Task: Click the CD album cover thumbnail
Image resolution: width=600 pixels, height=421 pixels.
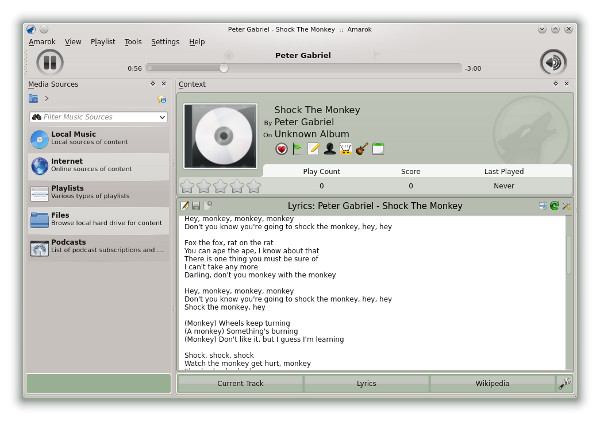Action: [220, 136]
